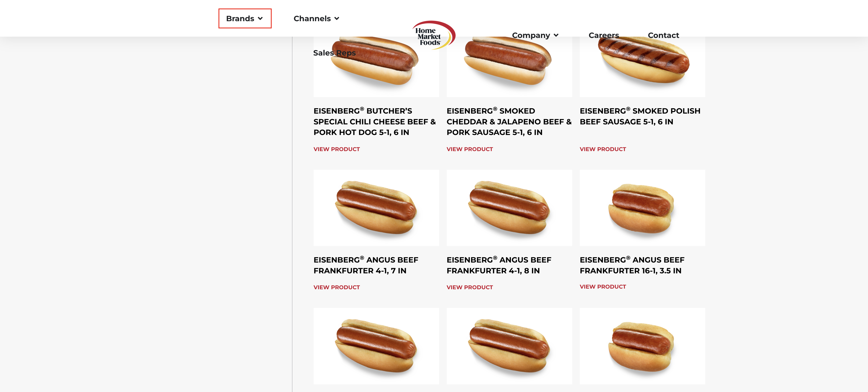
Task: Open the Angus Frankfurter 3.5 IN thumbnail
Action: (x=642, y=208)
